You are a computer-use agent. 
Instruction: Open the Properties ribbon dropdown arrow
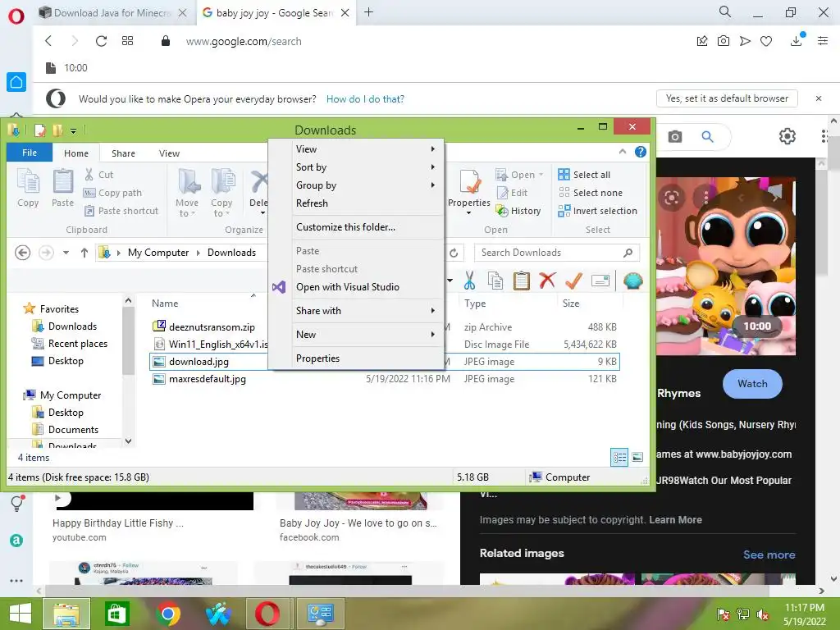click(x=468, y=213)
